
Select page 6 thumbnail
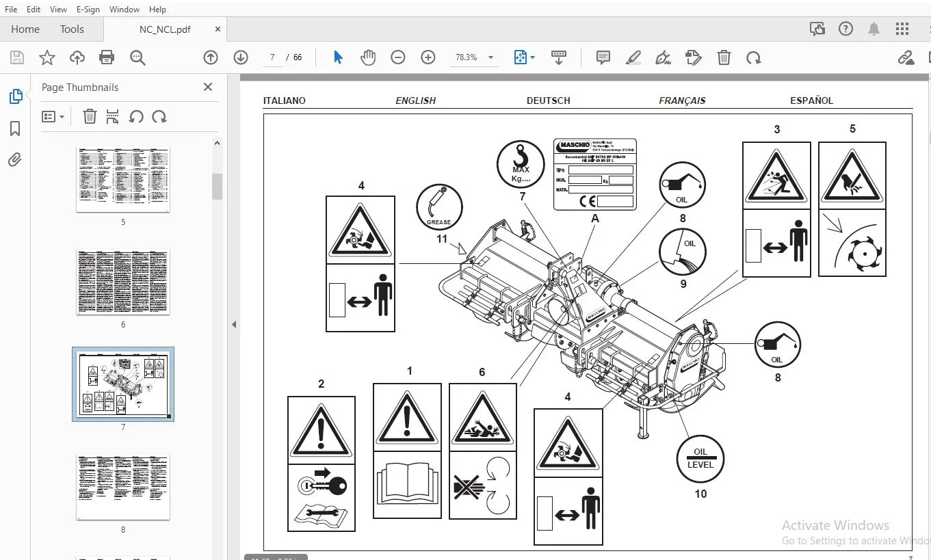pos(123,282)
